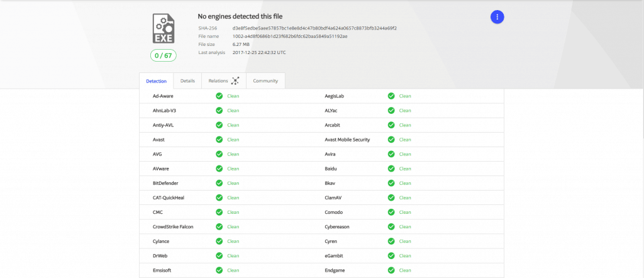Click the Clean result next to Endgame
This screenshot has width=644, height=278.
(x=405, y=270)
